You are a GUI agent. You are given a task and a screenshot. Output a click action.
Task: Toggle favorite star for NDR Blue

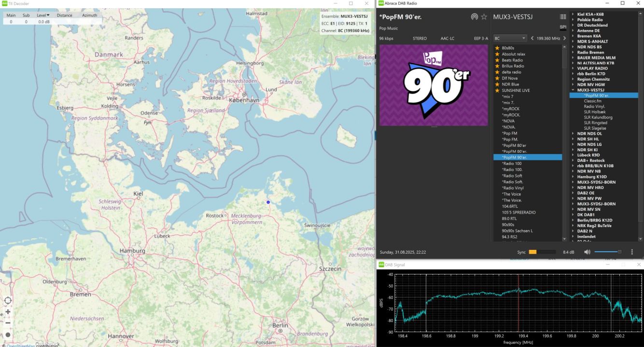497,84
